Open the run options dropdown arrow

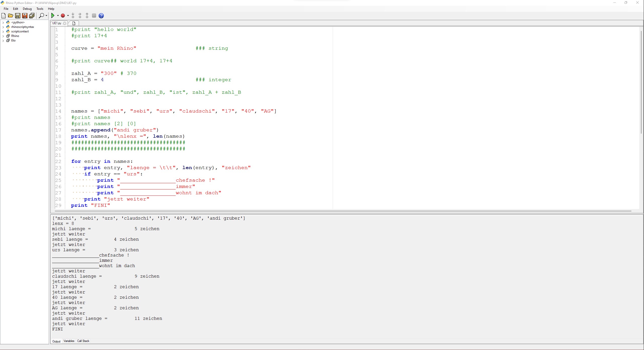[x=57, y=16]
